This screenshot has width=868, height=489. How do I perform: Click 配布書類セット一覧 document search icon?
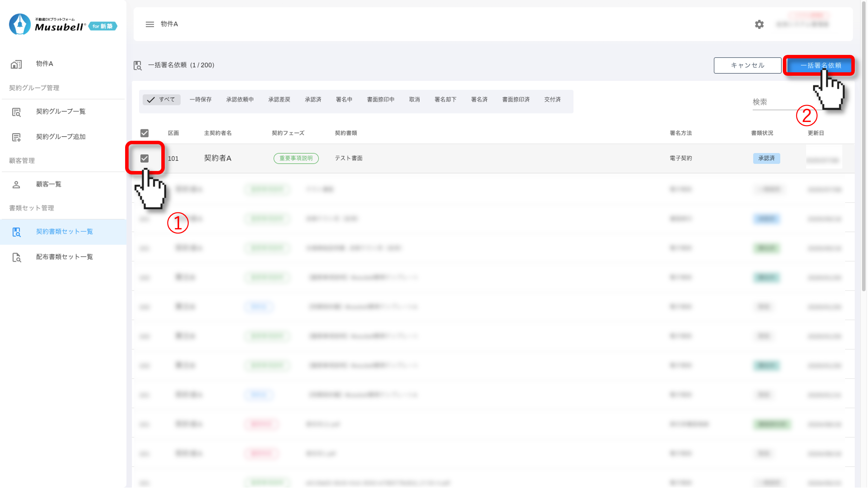coord(16,258)
